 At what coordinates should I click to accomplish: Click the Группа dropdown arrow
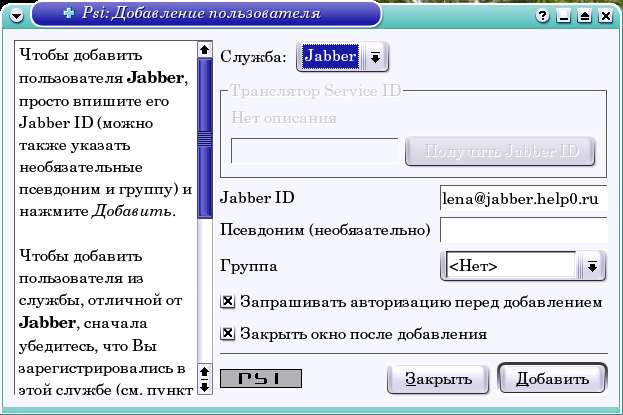click(592, 266)
